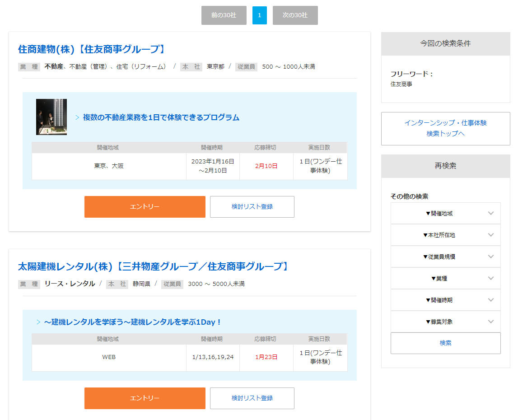518x420 pixels.
Task: Expand the 本社所在地 search filter
Action: [445, 235]
